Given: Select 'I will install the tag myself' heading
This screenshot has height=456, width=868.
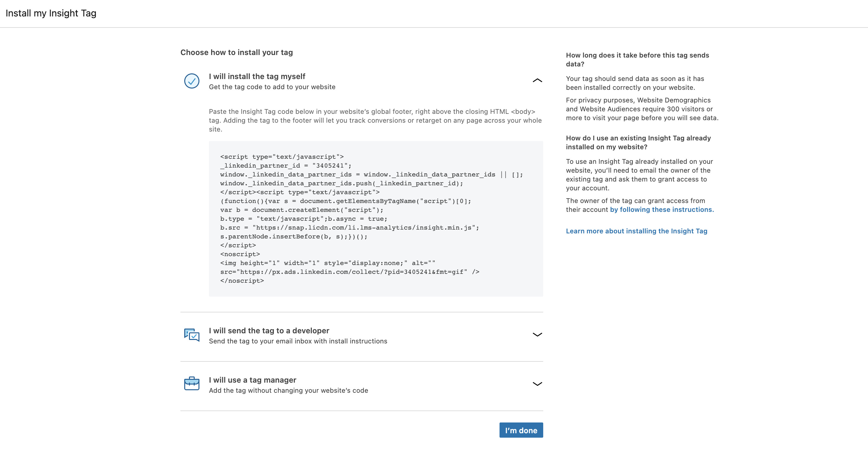Looking at the screenshot, I should point(257,77).
